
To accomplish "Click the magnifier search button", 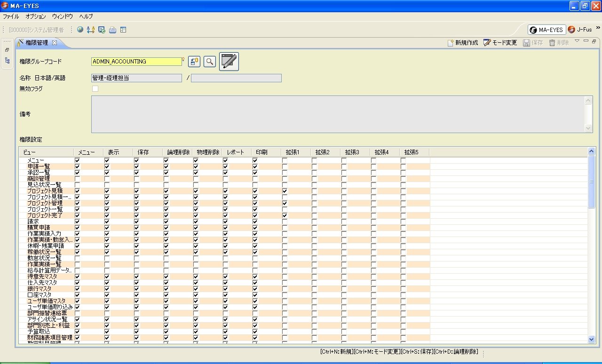I will [210, 62].
